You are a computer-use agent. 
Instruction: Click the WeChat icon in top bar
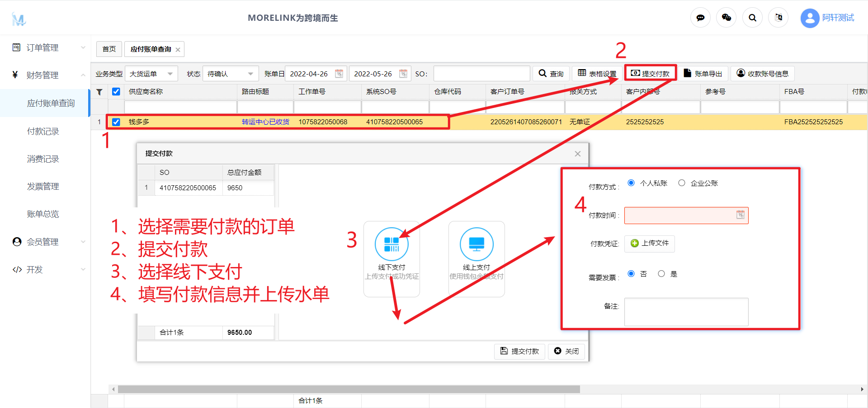[726, 18]
